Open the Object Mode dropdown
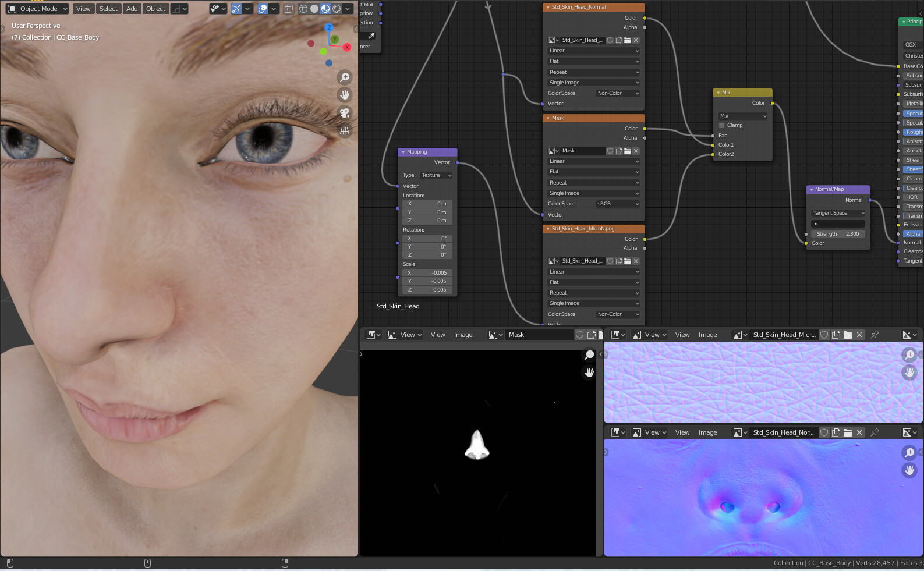 coord(37,9)
